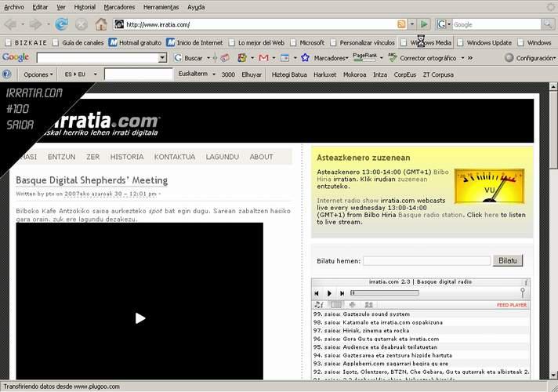The height and width of the screenshot is (392, 558).
Task: Click the RSS feed icon in address bar
Action: coord(401,24)
